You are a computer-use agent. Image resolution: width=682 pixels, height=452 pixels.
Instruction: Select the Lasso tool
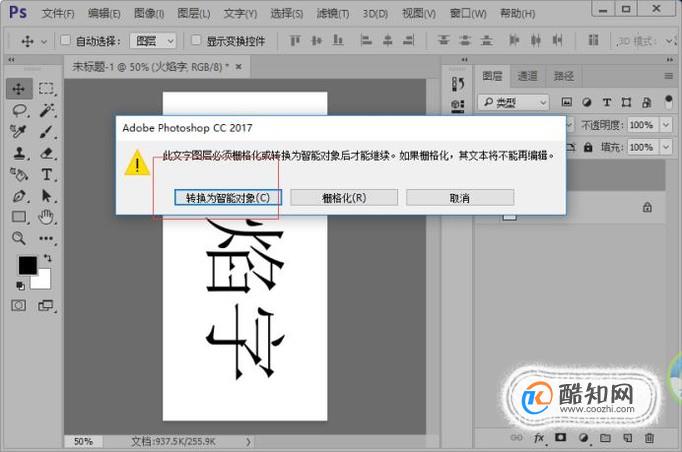pos(19,110)
